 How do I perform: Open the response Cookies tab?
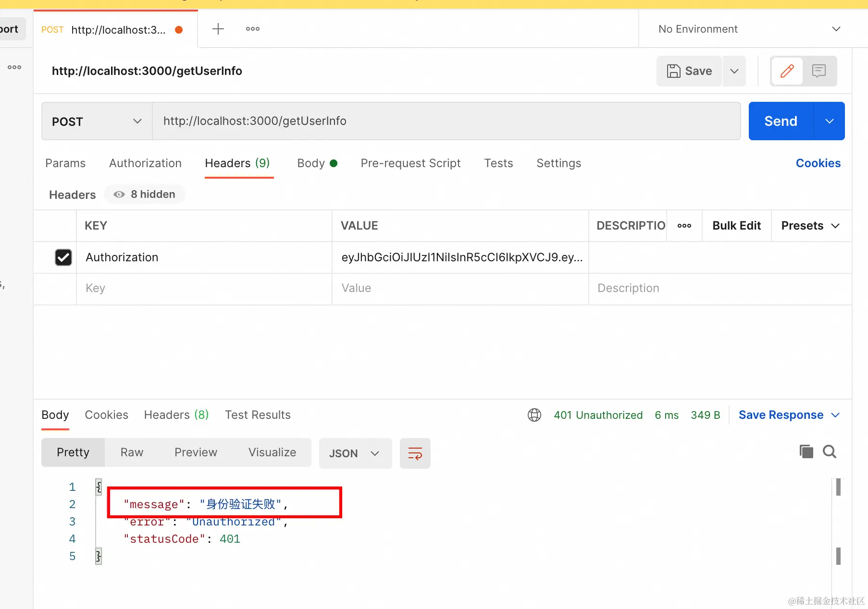click(x=106, y=415)
